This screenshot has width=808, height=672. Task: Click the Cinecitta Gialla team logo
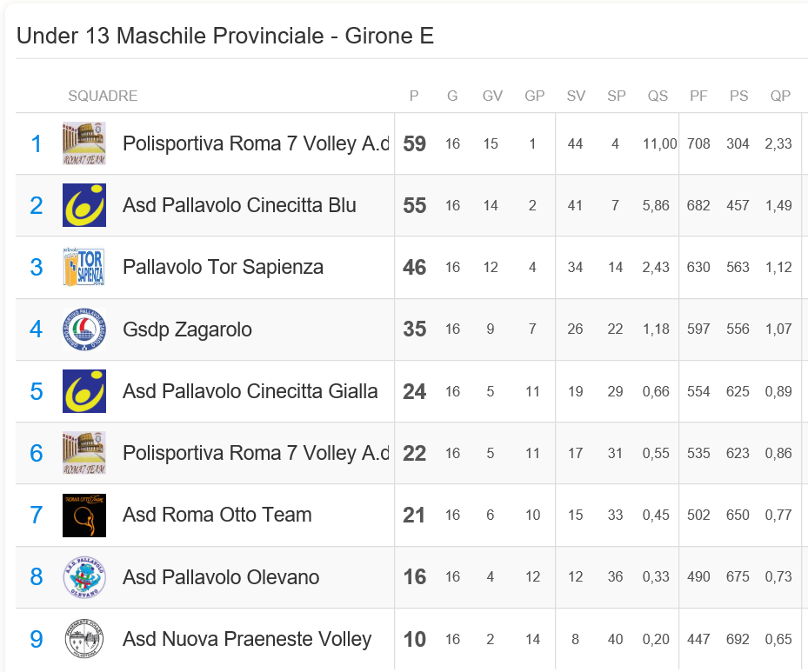[x=84, y=391]
